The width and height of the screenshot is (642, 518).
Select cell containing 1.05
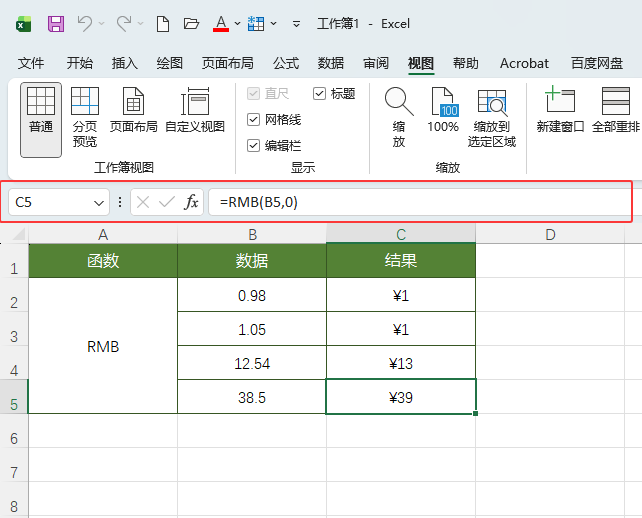(x=252, y=329)
